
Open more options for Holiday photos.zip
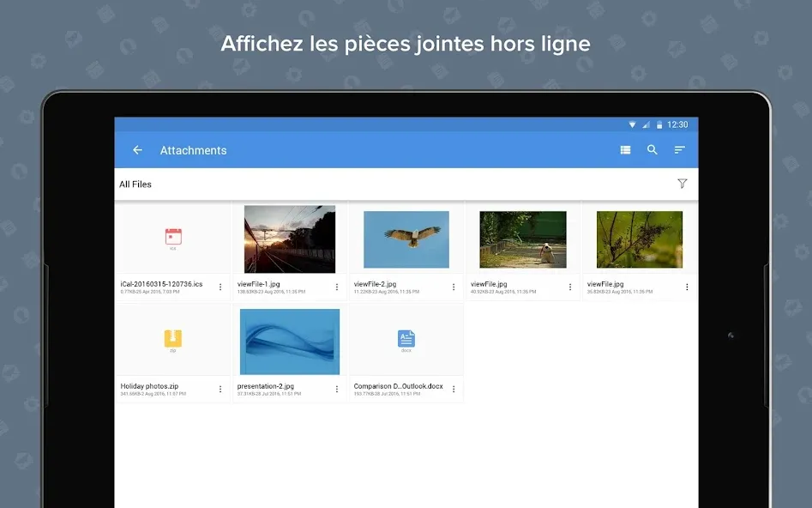point(220,390)
